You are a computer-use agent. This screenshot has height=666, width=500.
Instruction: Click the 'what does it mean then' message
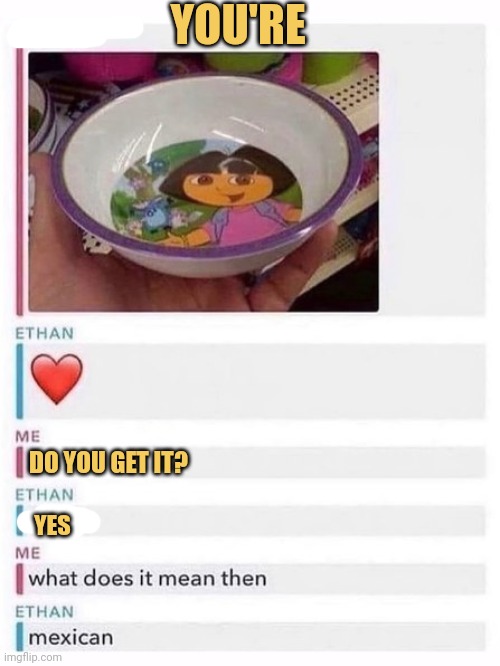click(x=147, y=579)
